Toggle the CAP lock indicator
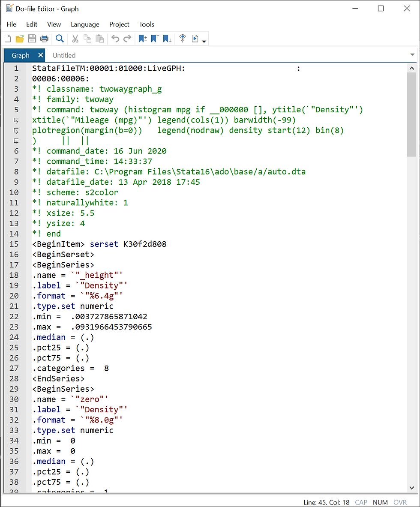The image size is (420, 507). 361,502
